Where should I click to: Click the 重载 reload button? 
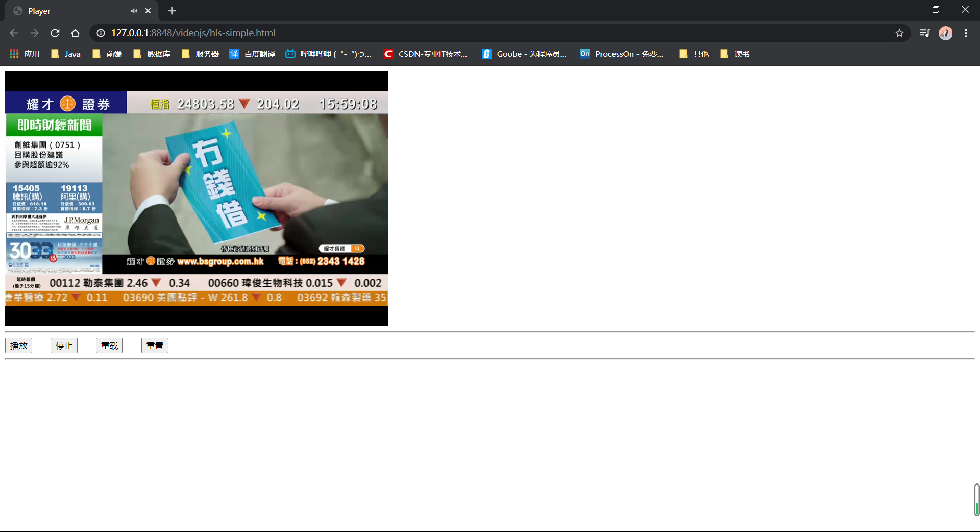(x=109, y=346)
